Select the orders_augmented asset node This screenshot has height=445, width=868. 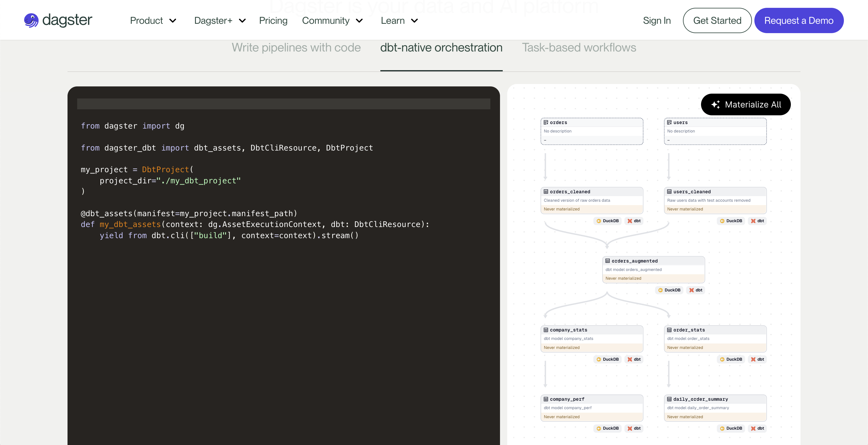click(653, 269)
